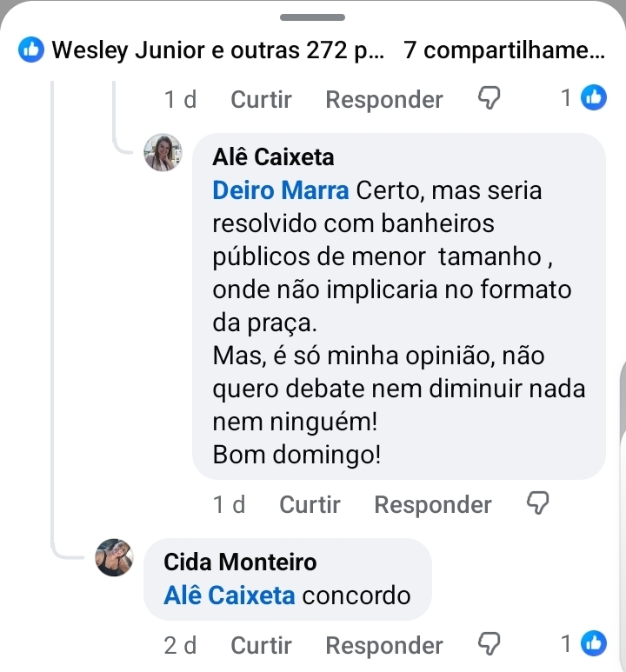Reply to Cida Monteiro's comment with Responder
The height and width of the screenshot is (672, 626).
[x=383, y=646]
